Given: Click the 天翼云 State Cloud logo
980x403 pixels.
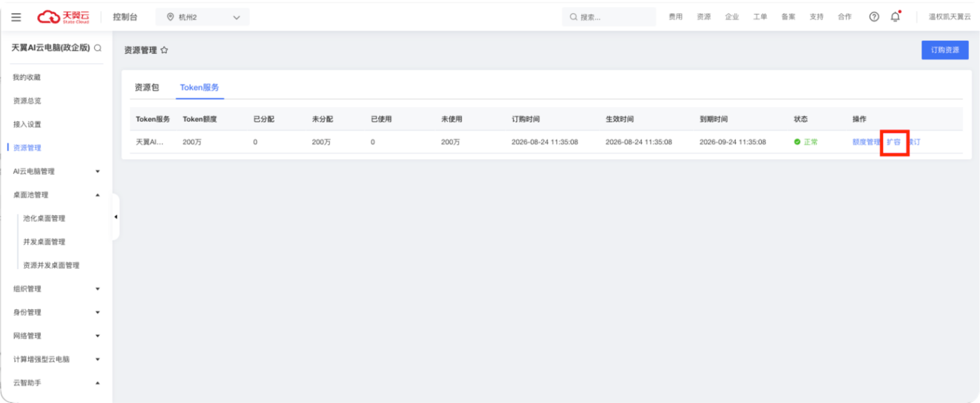Looking at the screenshot, I should tap(63, 17).
